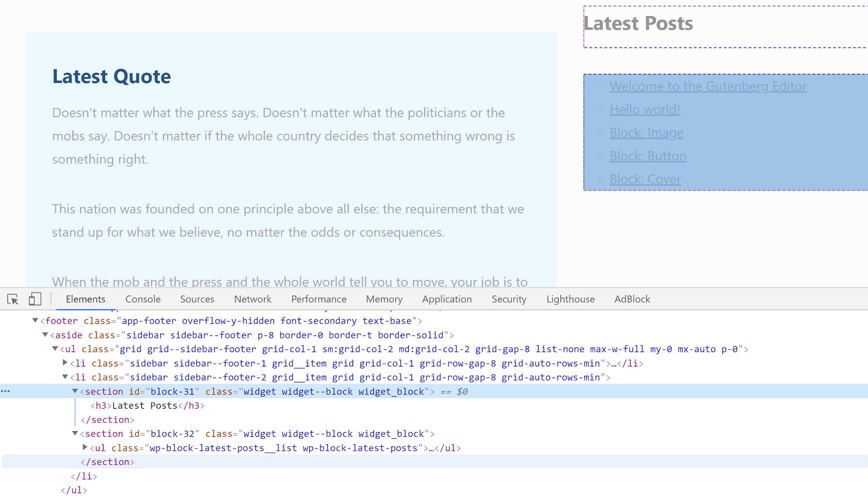Collapse the footer app-footer element node
868x496 pixels.
[34, 320]
